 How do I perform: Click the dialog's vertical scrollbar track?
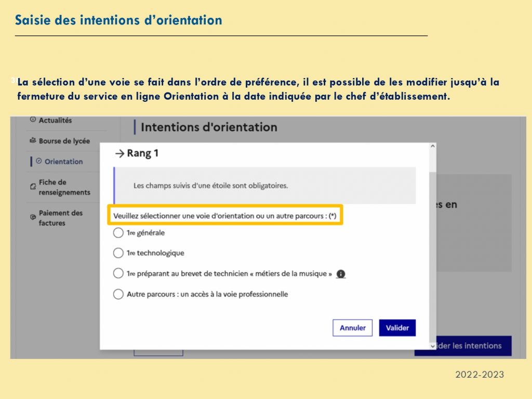point(433,244)
